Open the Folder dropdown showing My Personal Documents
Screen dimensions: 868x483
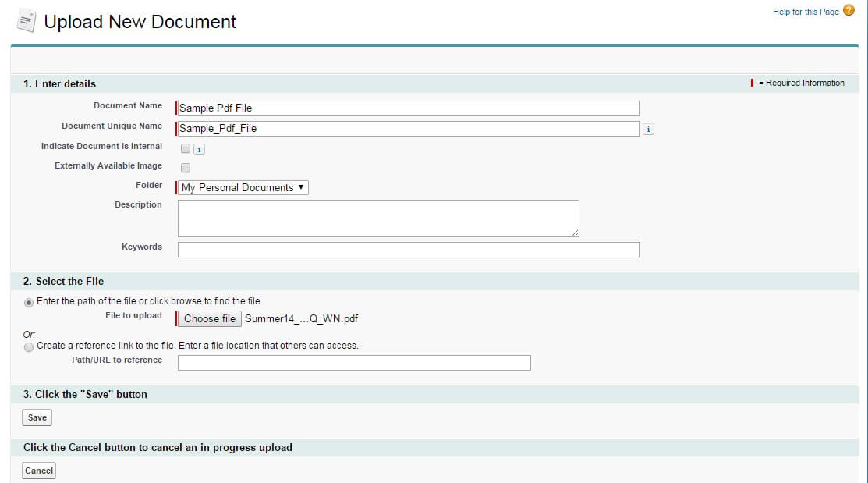coord(241,187)
